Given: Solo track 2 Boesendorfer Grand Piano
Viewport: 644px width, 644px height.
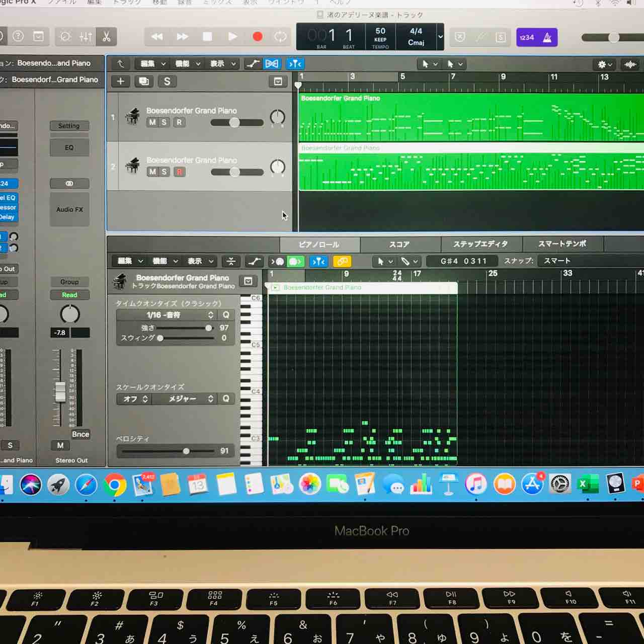Looking at the screenshot, I should tap(164, 172).
